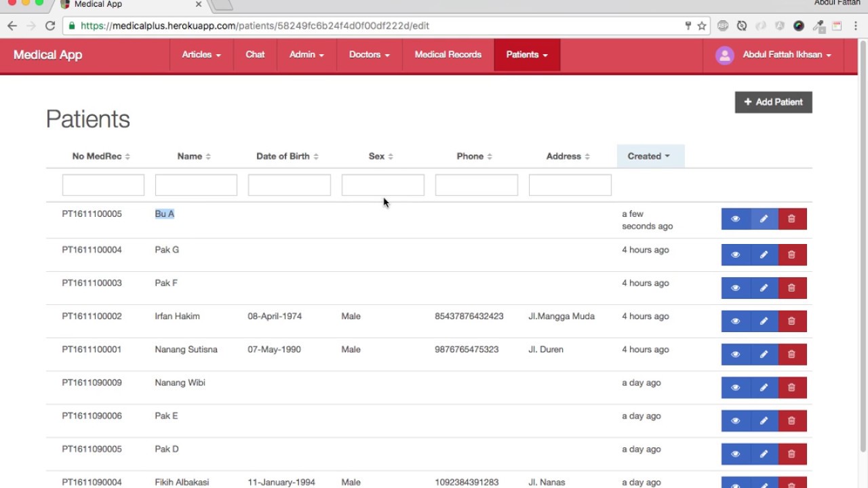Edit Pak G record pencil icon
The height and width of the screenshot is (488, 868).
(764, 255)
